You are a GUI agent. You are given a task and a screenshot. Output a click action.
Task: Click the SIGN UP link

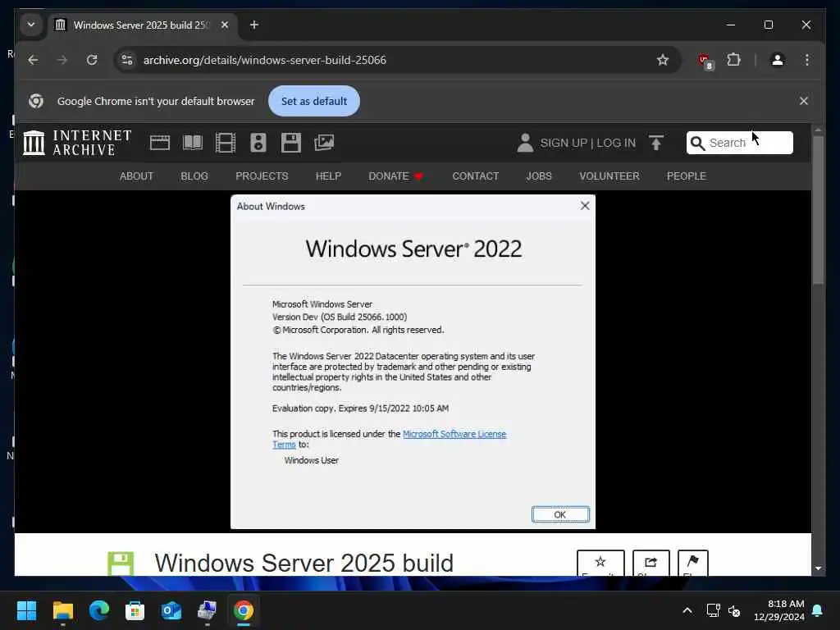pyautogui.click(x=564, y=143)
